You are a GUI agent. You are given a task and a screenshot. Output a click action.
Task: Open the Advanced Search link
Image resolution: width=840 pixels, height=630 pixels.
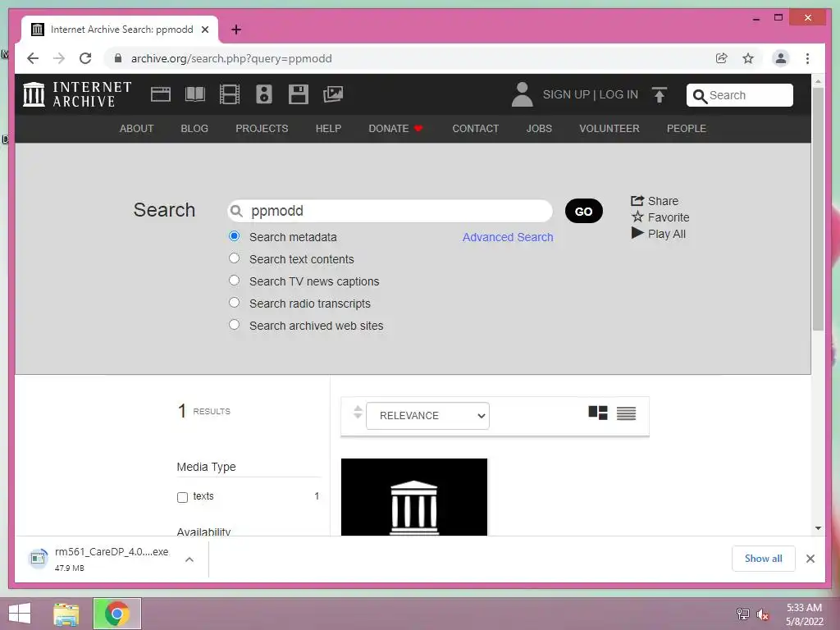pyautogui.click(x=508, y=237)
